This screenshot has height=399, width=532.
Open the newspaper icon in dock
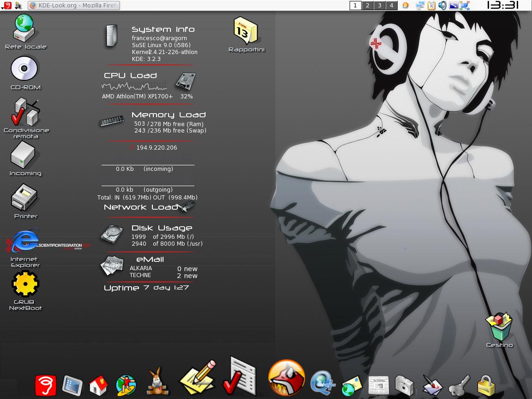coord(378,386)
